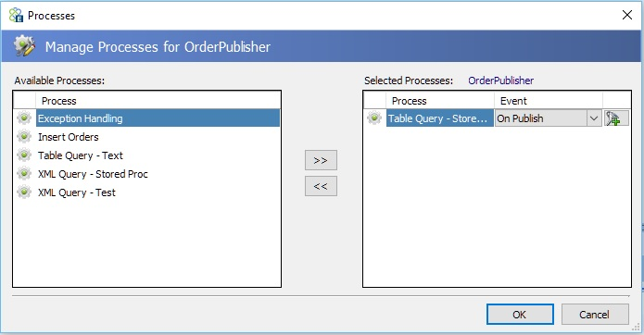Click the gear icon beside selected Table Query - Store process
This screenshot has height=335, width=644.
tap(374, 118)
